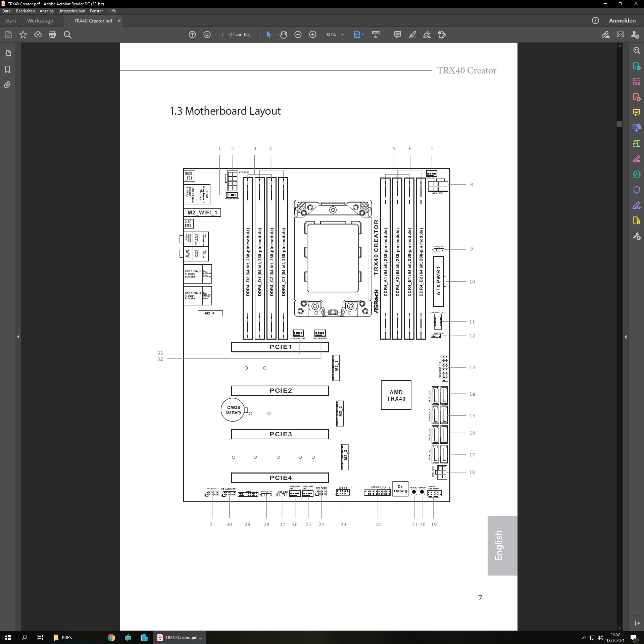The height and width of the screenshot is (644, 644).
Task: Zoom out with the minus button
Action: 298,35
